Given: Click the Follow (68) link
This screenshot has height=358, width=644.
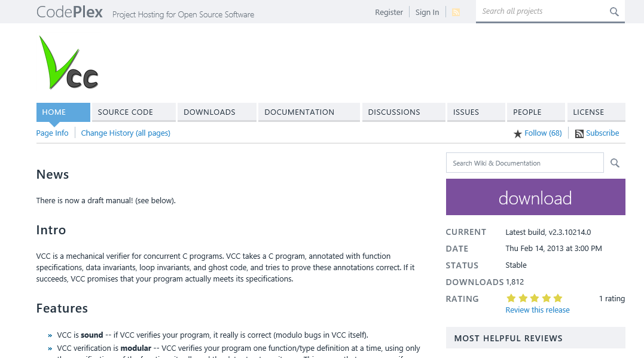Looking at the screenshot, I should point(543,133).
